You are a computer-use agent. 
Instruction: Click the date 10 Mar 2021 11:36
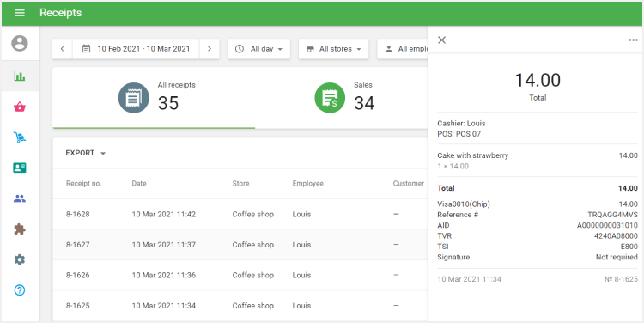click(163, 275)
